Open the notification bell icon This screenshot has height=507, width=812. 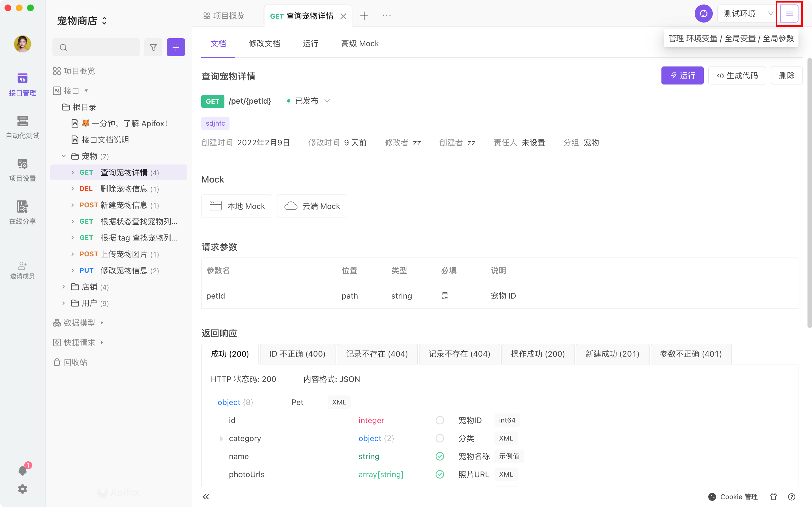pos(23,471)
